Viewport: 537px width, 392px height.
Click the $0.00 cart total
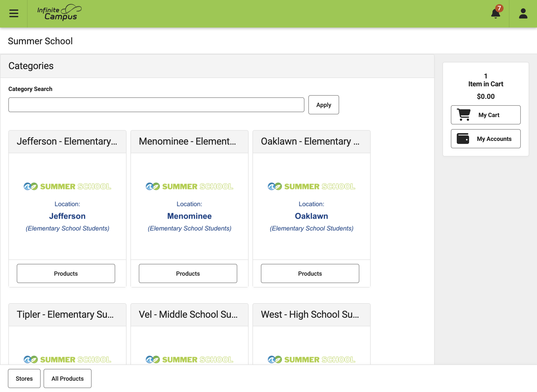[486, 96]
